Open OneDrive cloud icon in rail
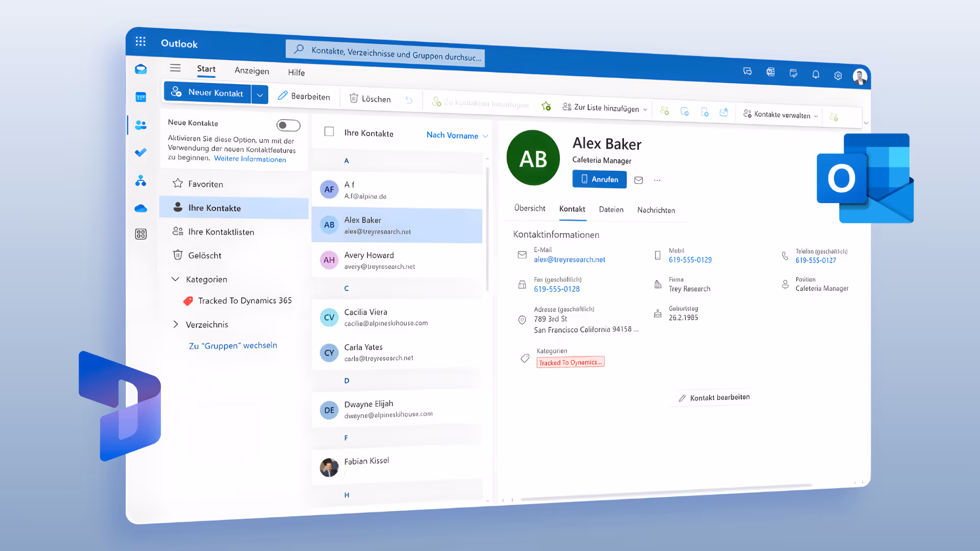Viewport: 980px width, 551px height. (x=141, y=208)
